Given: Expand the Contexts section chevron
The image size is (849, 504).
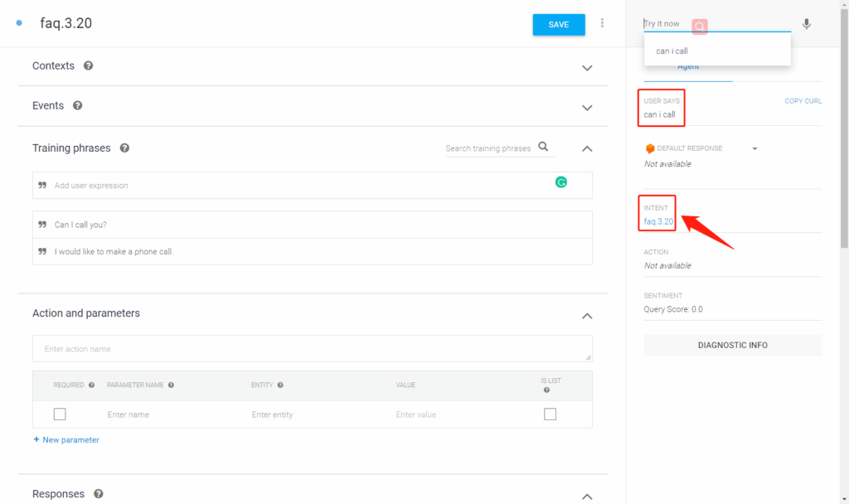Looking at the screenshot, I should (x=587, y=67).
